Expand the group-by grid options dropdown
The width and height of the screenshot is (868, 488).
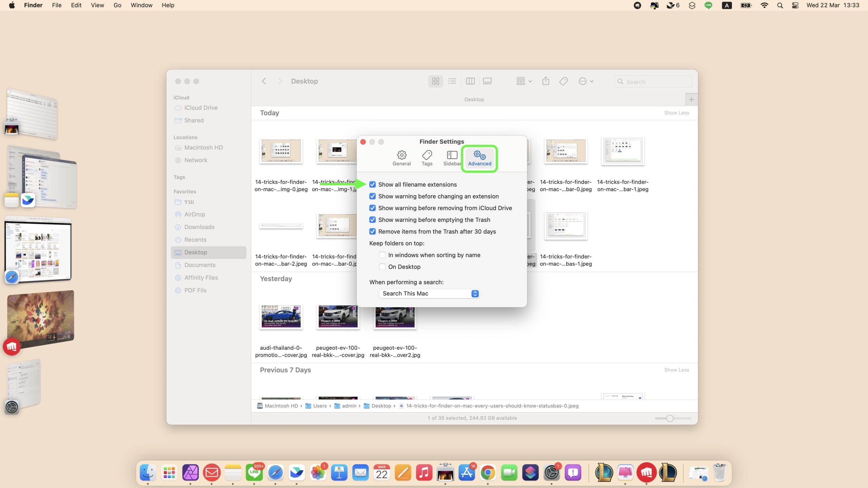click(x=524, y=81)
